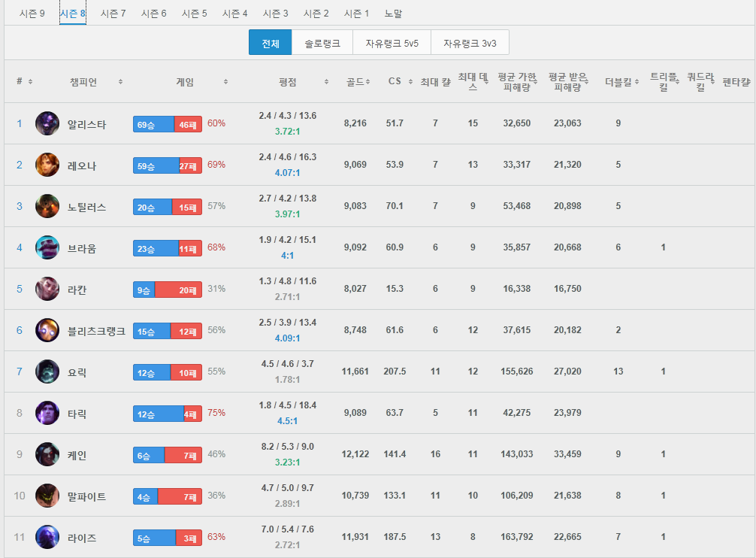Viewport: 756px width, 558px height.
Task: Click Blitzcrank's champion portrait
Action: 47,329
